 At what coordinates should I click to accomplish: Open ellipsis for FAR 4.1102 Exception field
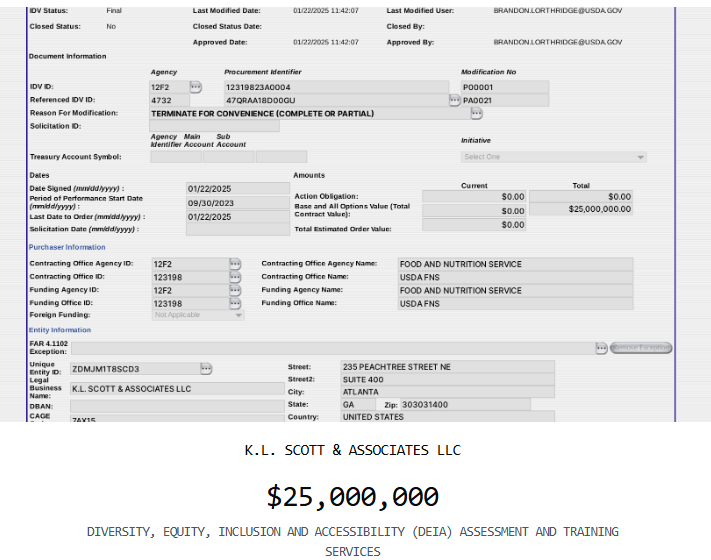[x=601, y=348]
